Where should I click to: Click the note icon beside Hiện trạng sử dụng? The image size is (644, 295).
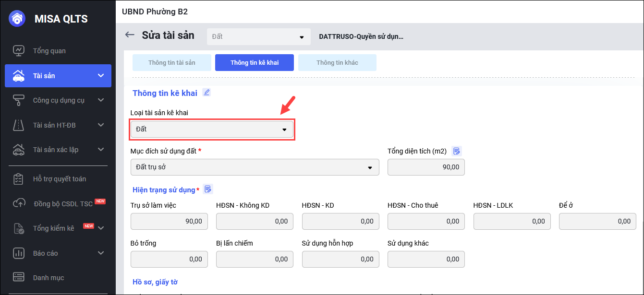(x=208, y=189)
